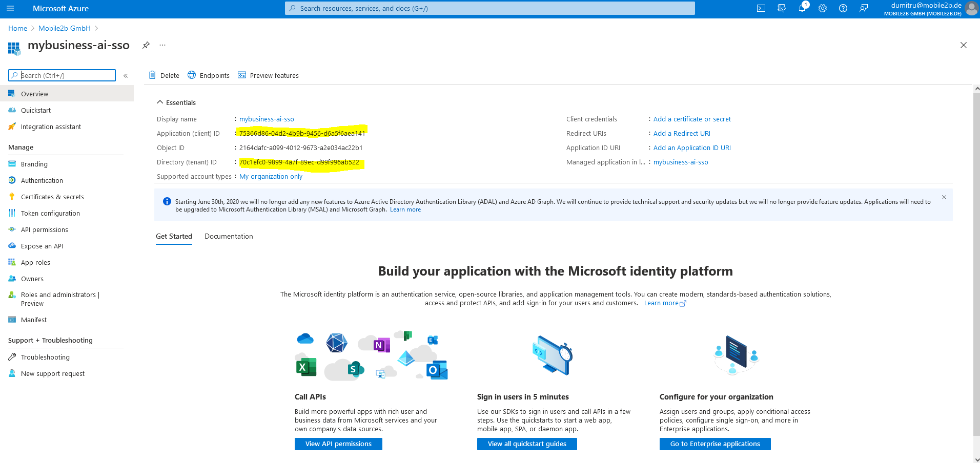This screenshot has width=980, height=463.
Task: Focus the resource search field
Action: pos(490,8)
